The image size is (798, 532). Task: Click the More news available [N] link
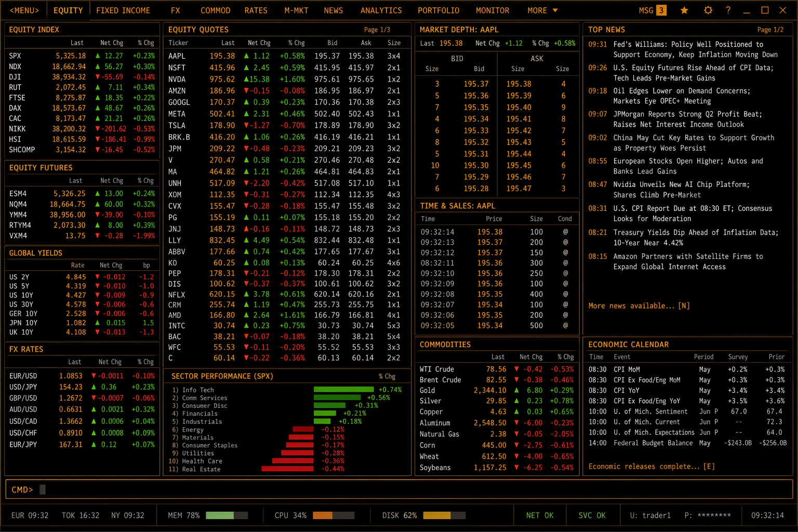click(x=639, y=306)
